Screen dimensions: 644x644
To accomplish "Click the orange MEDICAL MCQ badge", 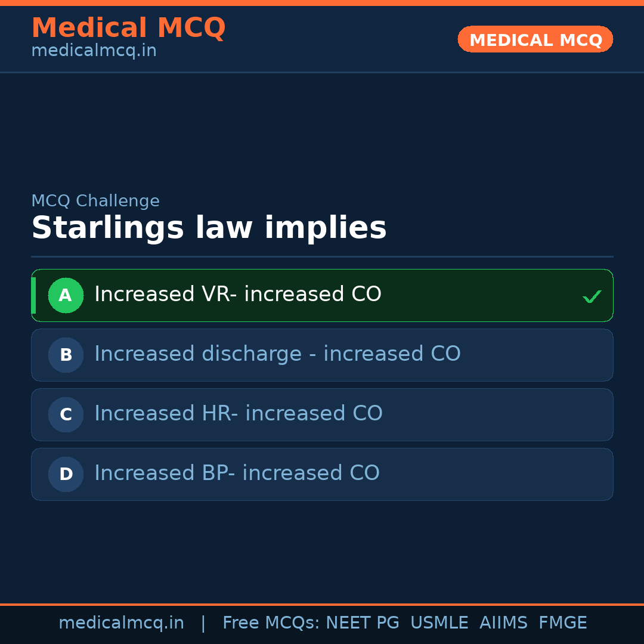I will point(535,39).
